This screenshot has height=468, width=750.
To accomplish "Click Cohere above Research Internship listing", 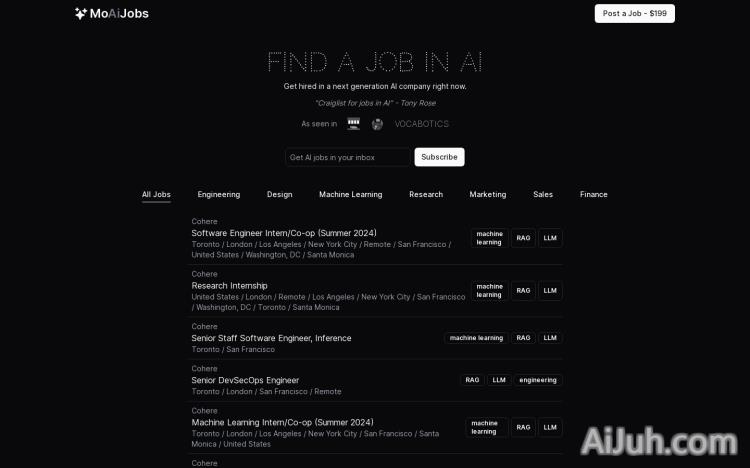I will (x=204, y=274).
